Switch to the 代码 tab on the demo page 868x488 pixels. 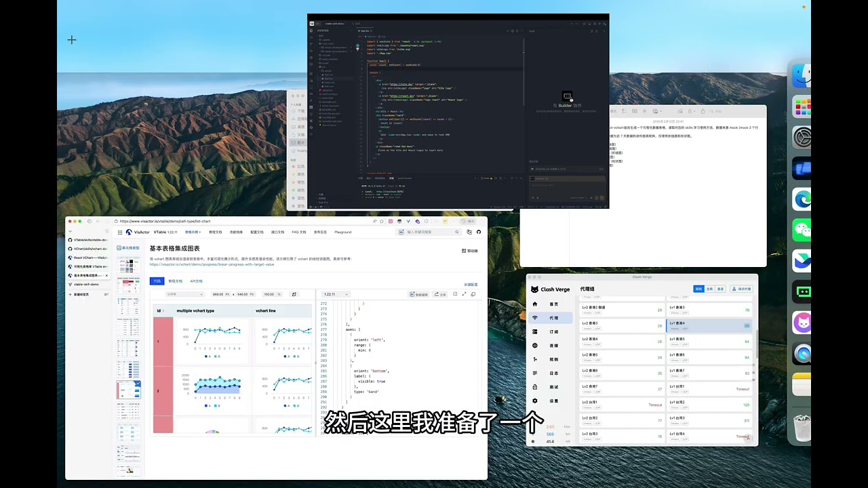tap(157, 281)
